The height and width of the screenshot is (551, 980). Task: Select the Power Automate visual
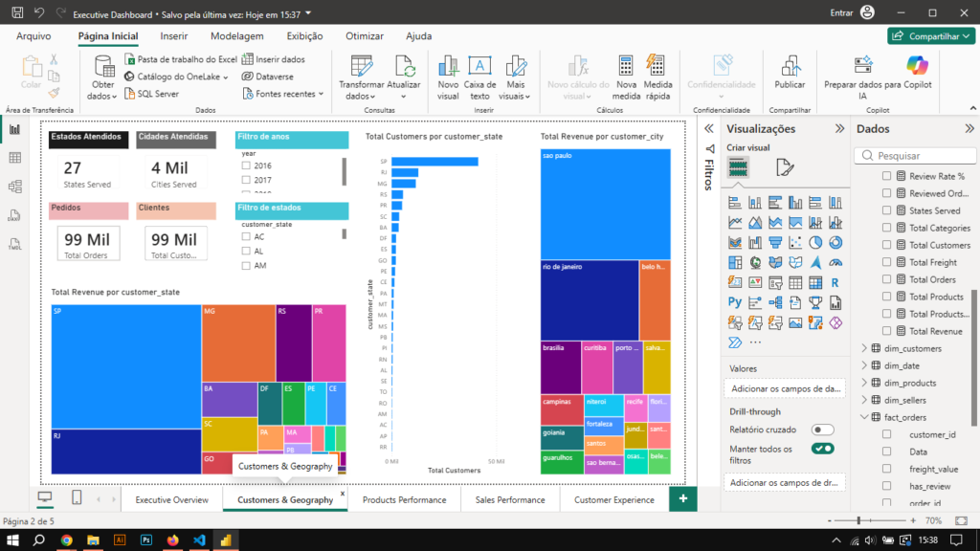(735, 343)
